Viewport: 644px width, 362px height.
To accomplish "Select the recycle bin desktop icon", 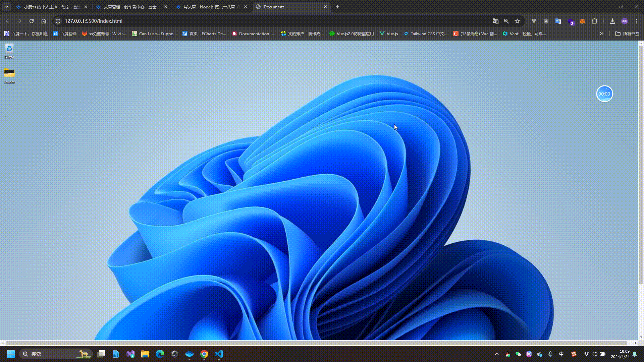I will pos(9,51).
